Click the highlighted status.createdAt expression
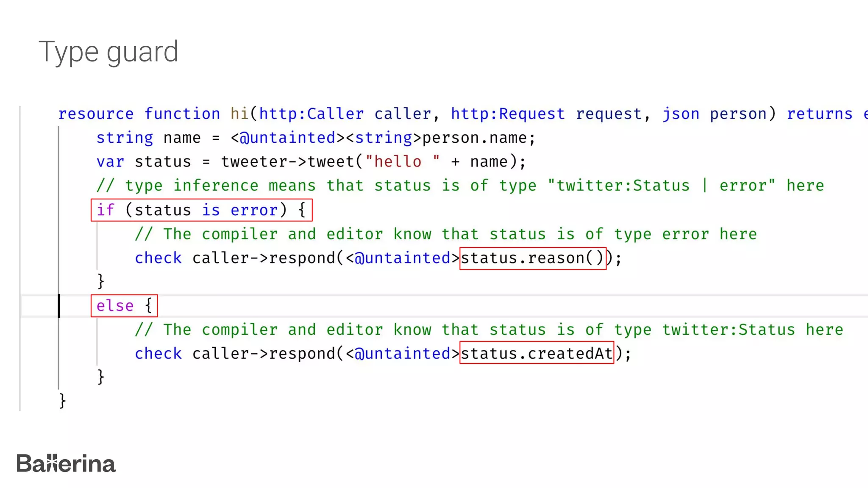868x488 pixels. pyautogui.click(x=537, y=353)
